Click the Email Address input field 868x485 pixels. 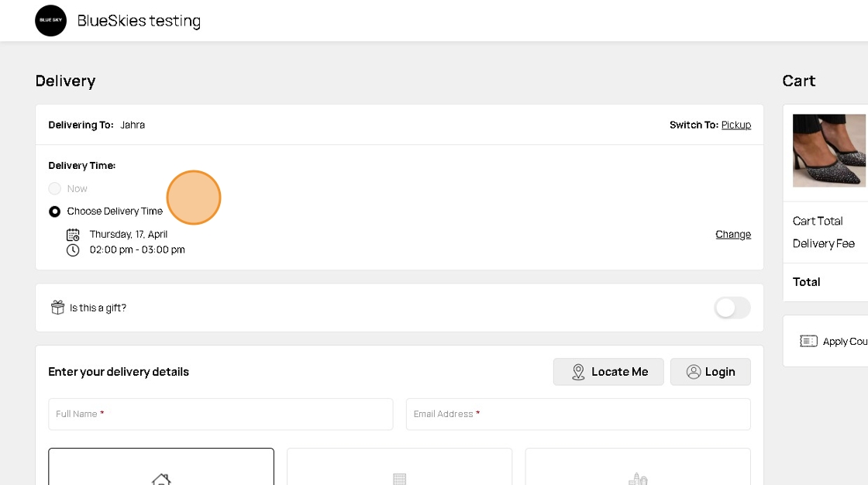(577, 414)
